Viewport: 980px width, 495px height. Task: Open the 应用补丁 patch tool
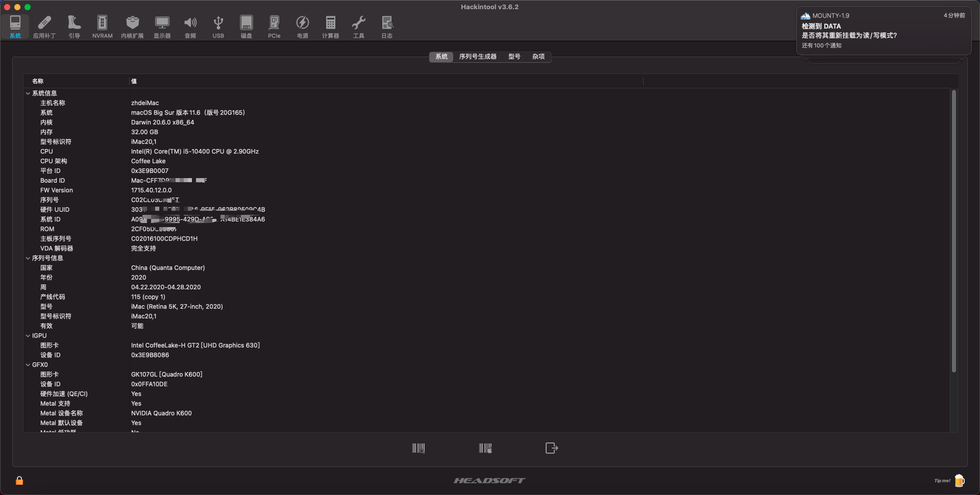click(44, 27)
